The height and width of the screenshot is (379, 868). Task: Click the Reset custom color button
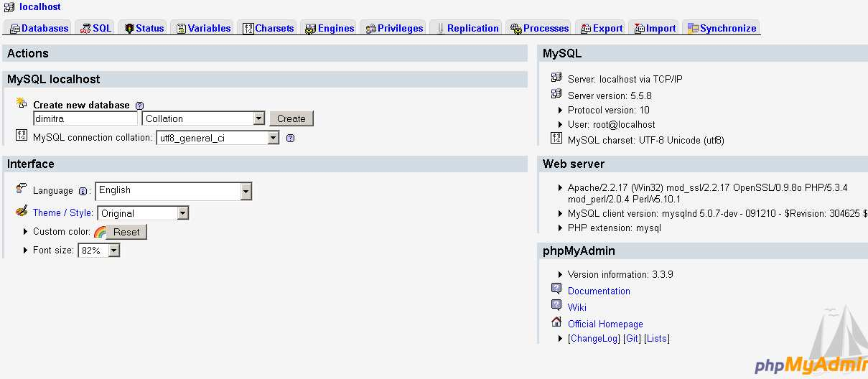(126, 232)
